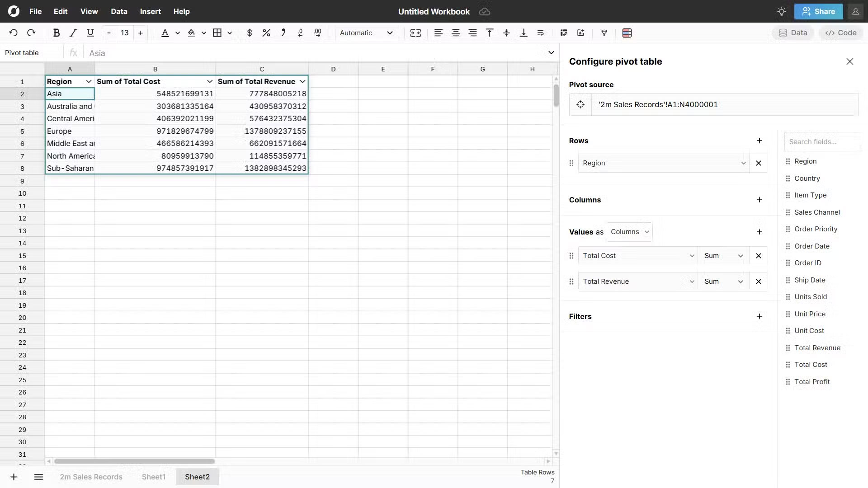The height and width of the screenshot is (488, 868).
Task: Apply currency format to selected cells
Action: tap(250, 33)
